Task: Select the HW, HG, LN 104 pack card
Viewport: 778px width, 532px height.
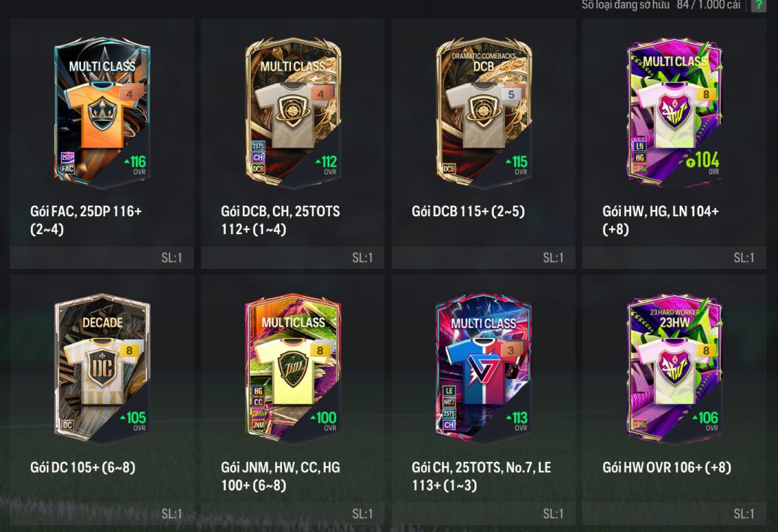Action: click(x=674, y=113)
